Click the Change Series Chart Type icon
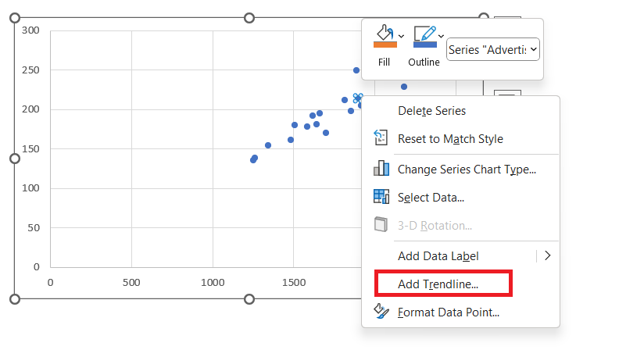Image resolution: width=644 pixels, height=357 pixels. click(x=381, y=168)
